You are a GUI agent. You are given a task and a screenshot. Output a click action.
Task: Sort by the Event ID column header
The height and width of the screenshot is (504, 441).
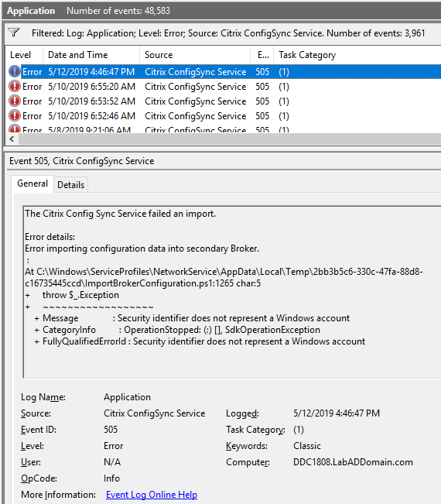[x=262, y=55]
